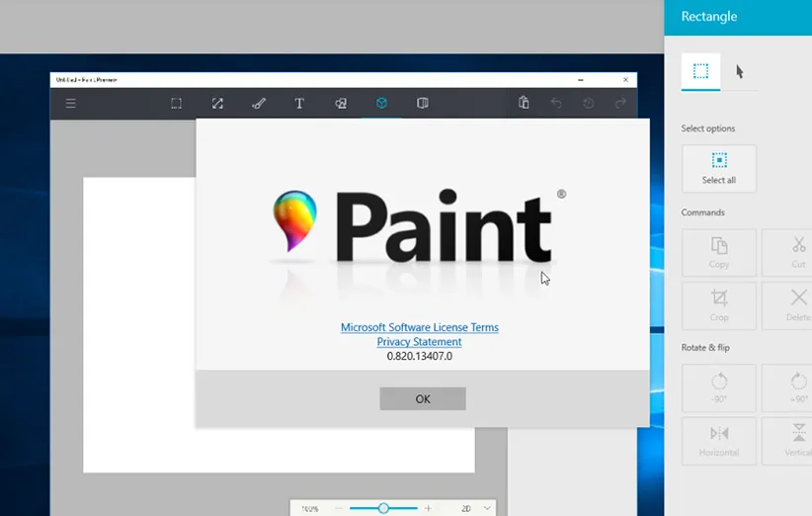812x516 pixels.
Task: Click the Paste clipboard icon
Action: pos(524,103)
